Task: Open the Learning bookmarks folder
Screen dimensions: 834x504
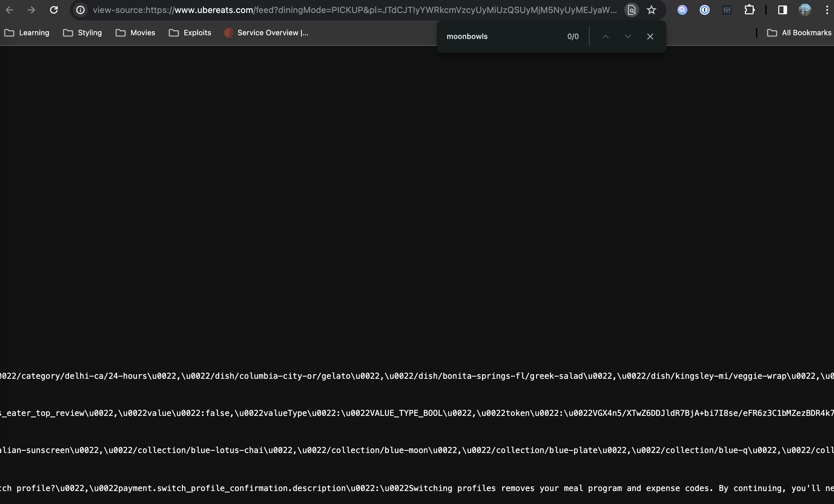Action: coord(27,33)
